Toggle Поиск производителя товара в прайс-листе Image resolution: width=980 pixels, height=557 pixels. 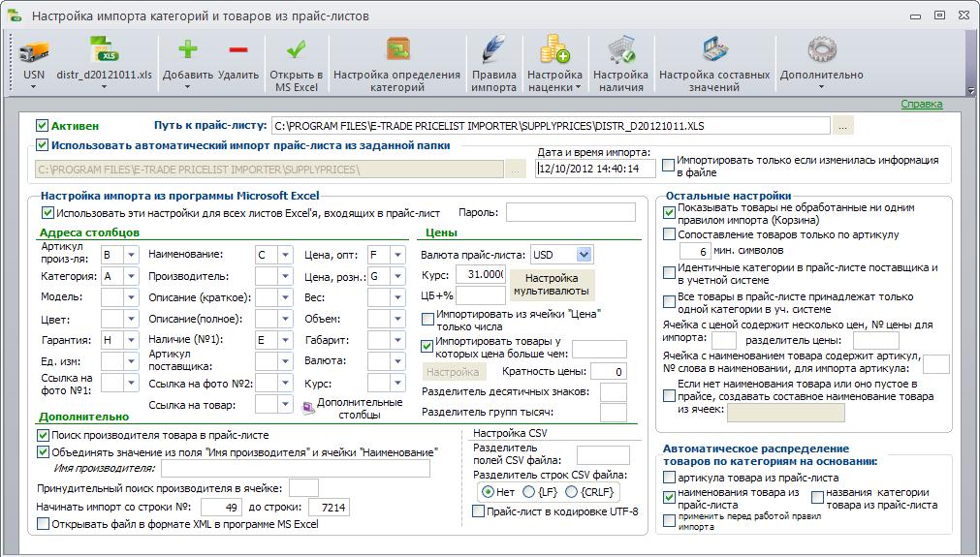click(43, 435)
